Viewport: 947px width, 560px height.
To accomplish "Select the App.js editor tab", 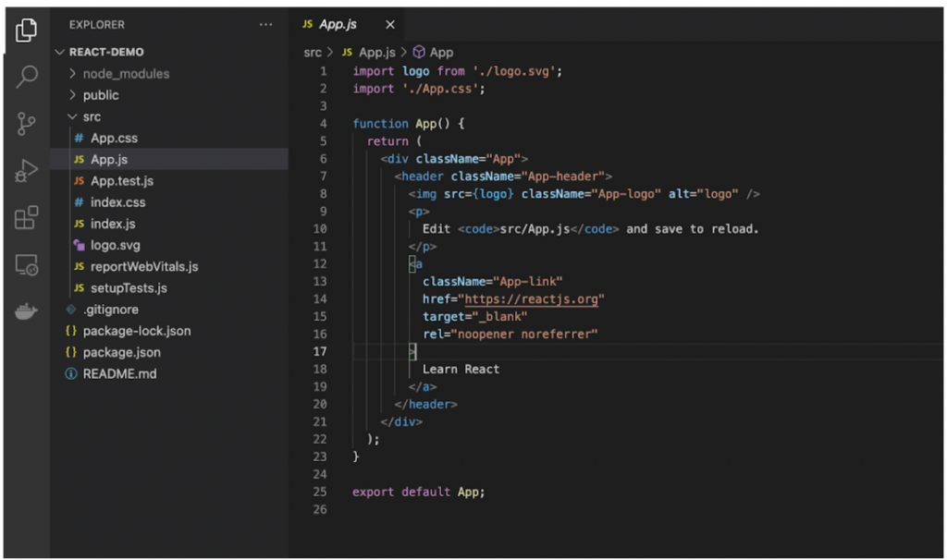I will [348, 24].
